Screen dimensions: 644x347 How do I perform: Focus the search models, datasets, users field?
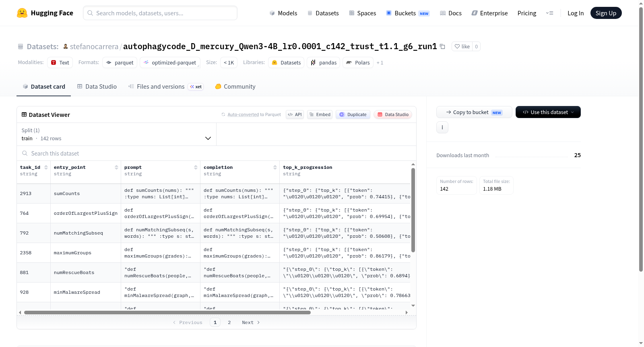[160, 13]
